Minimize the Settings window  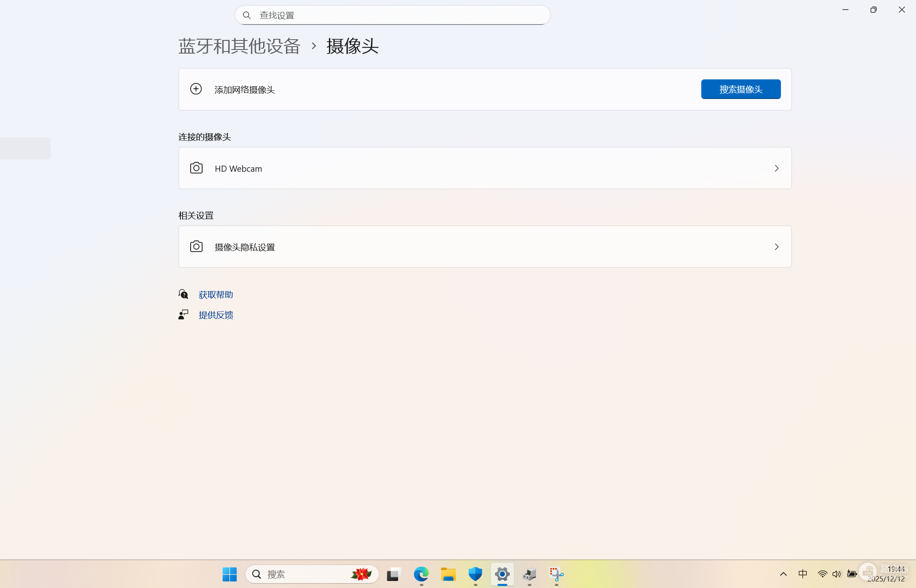(x=845, y=10)
